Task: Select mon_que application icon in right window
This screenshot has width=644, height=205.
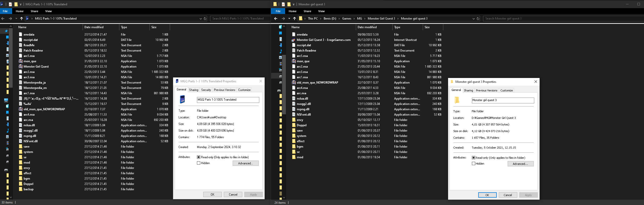Action: (293, 61)
